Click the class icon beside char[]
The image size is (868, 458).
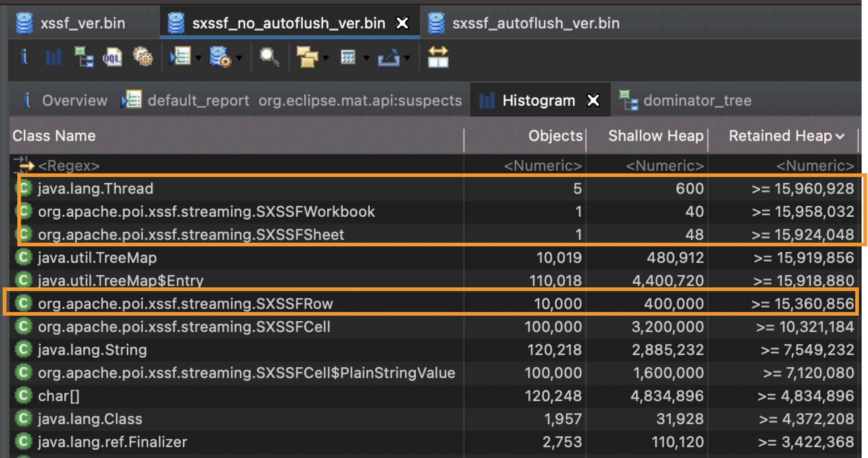tap(24, 395)
